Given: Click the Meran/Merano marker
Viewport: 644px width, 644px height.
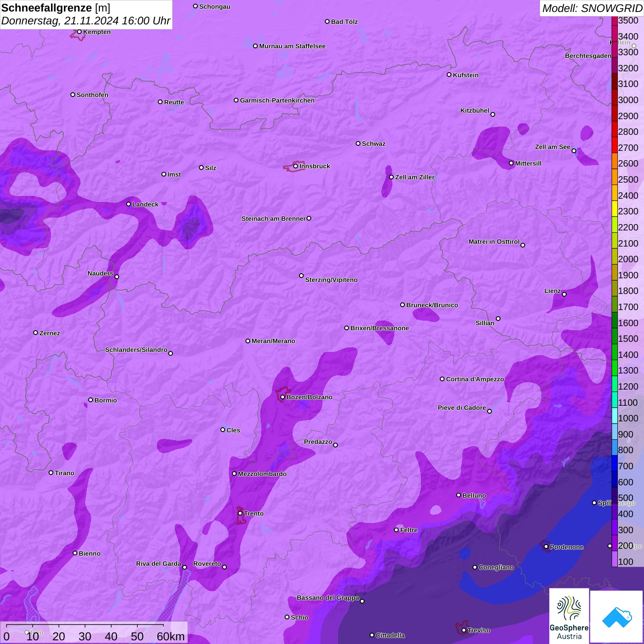Looking at the screenshot, I should (x=247, y=341).
